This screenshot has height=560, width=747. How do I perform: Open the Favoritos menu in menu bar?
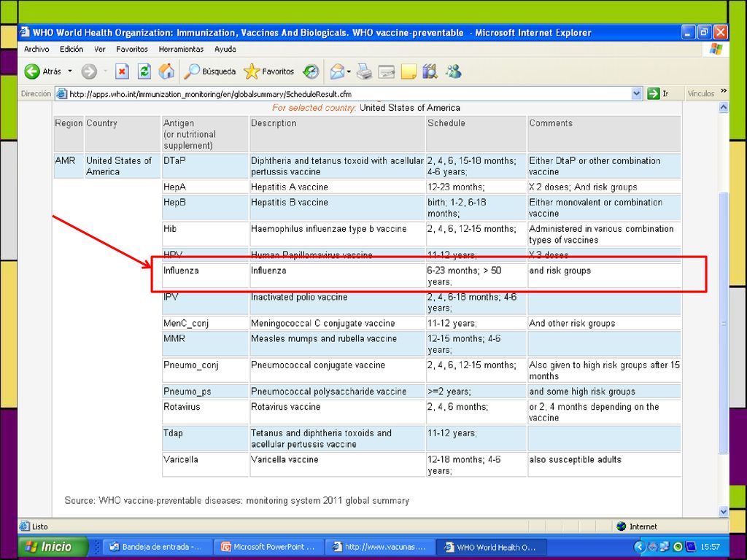tap(132, 49)
